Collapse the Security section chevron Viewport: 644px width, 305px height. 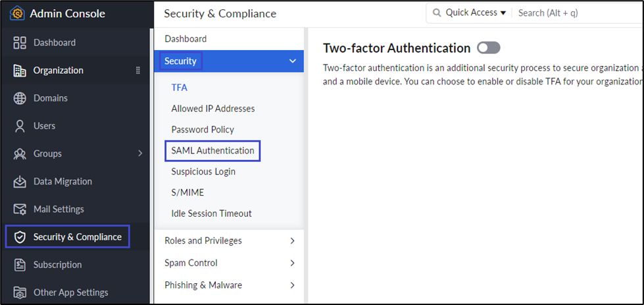293,61
